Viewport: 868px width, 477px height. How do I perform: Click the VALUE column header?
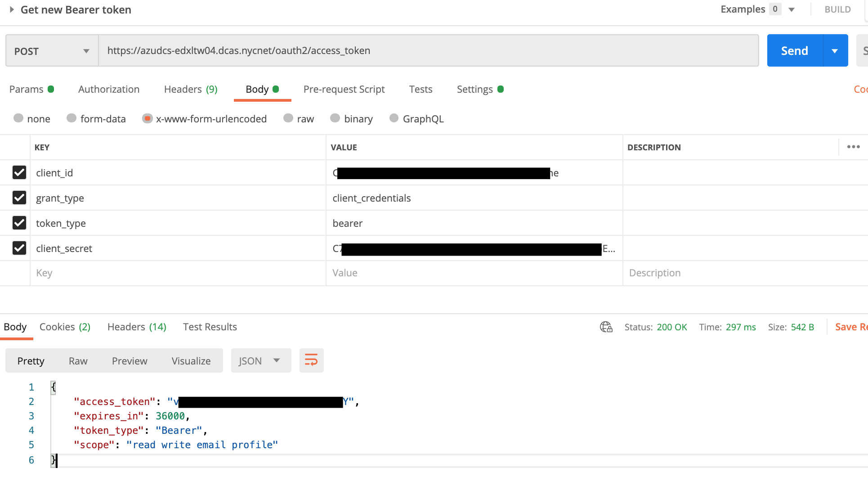pos(344,147)
